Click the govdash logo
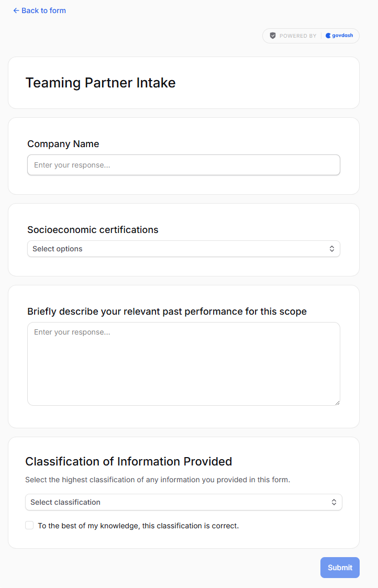The image size is (378, 588). click(x=339, y=36)
